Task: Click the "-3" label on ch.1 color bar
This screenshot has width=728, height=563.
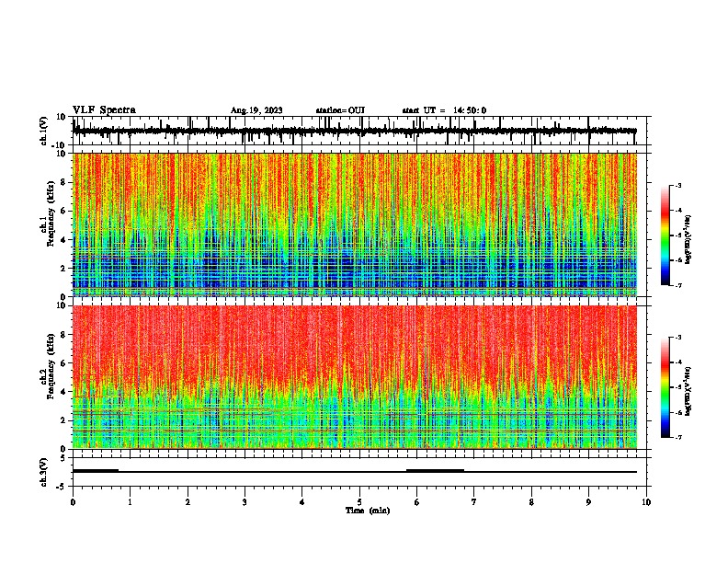Action: click(678, 185)
